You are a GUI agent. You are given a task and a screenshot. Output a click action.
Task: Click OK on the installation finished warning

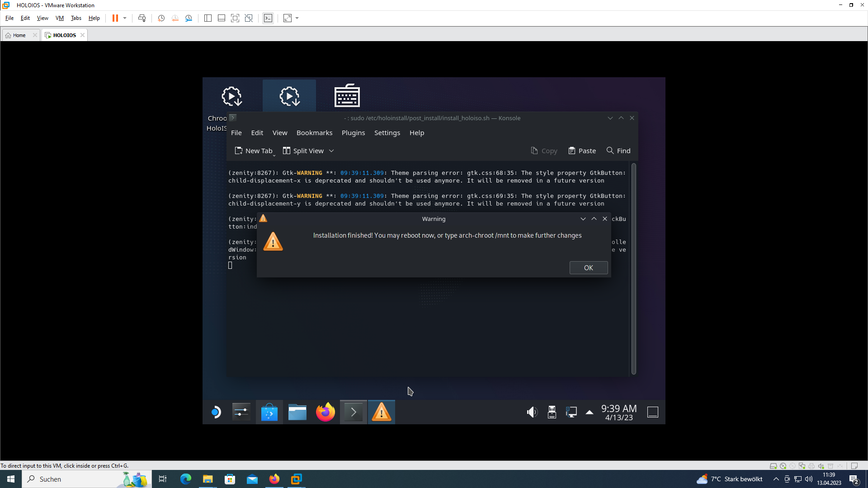[x=588, y=267]
